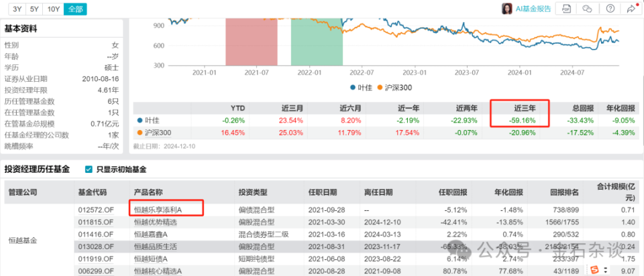Click return ranking 738/899 cell

[x=565, y=210]
